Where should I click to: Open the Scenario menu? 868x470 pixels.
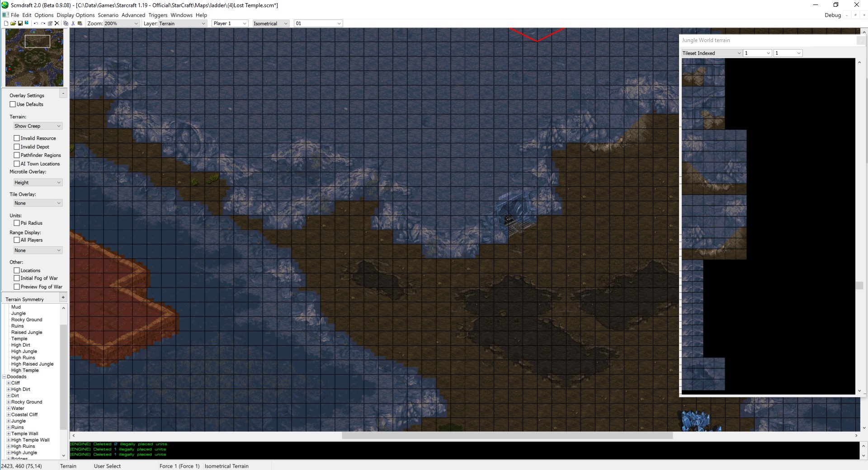pos(108,15)
